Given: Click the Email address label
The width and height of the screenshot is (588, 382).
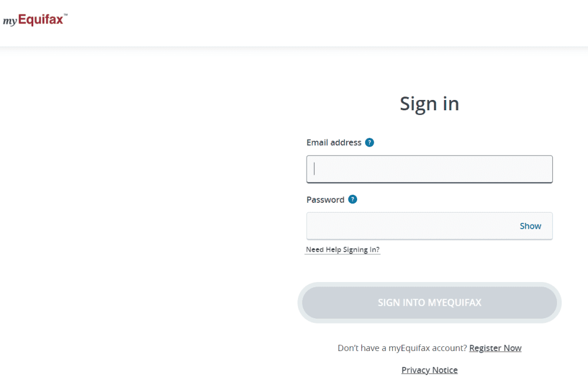Looking at the screenshot, I should click(x=334, y=142).
